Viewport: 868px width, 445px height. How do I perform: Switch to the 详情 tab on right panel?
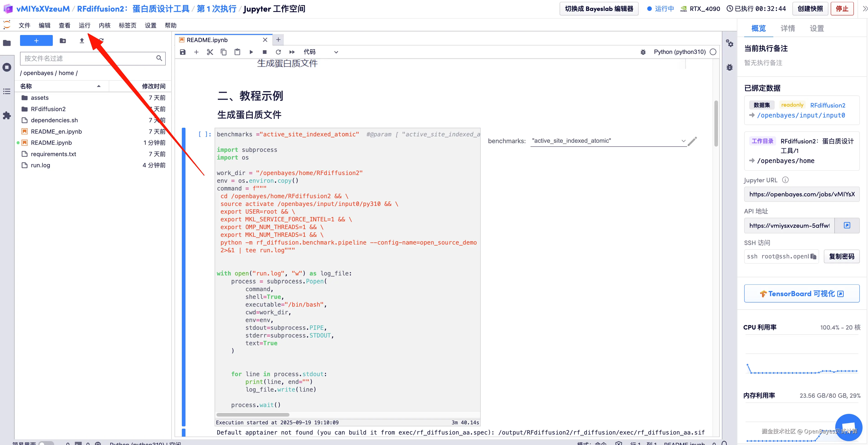787,28
